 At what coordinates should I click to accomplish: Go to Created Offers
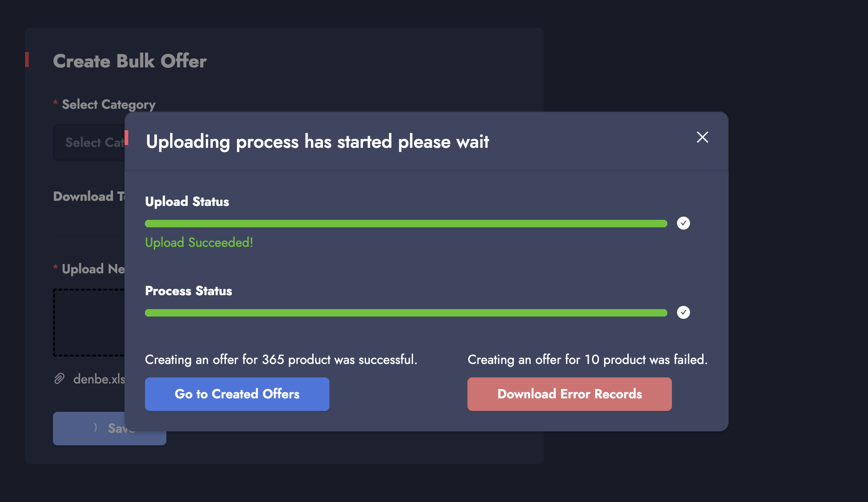[x=237, y=394]
